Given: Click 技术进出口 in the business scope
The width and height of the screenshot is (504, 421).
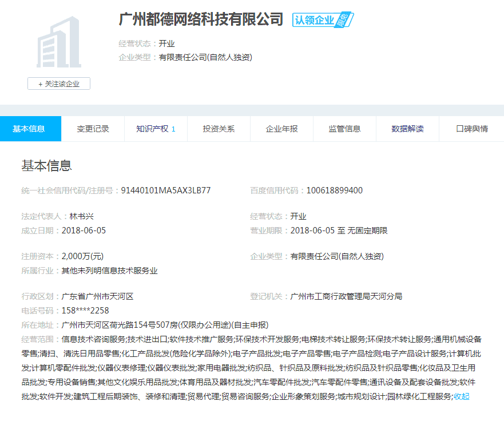Looking at the screenshot, I should 148,339.
